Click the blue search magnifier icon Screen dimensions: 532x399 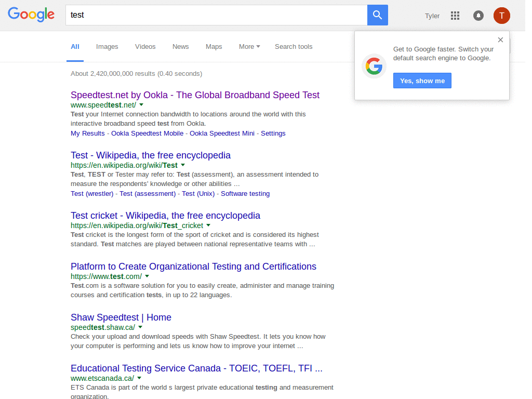[377, 15]
